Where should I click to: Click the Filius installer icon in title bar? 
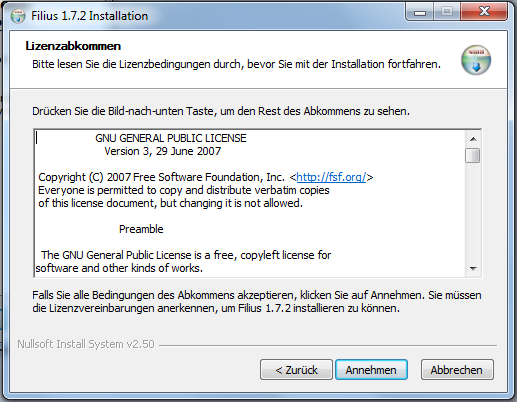pos(18,16)
